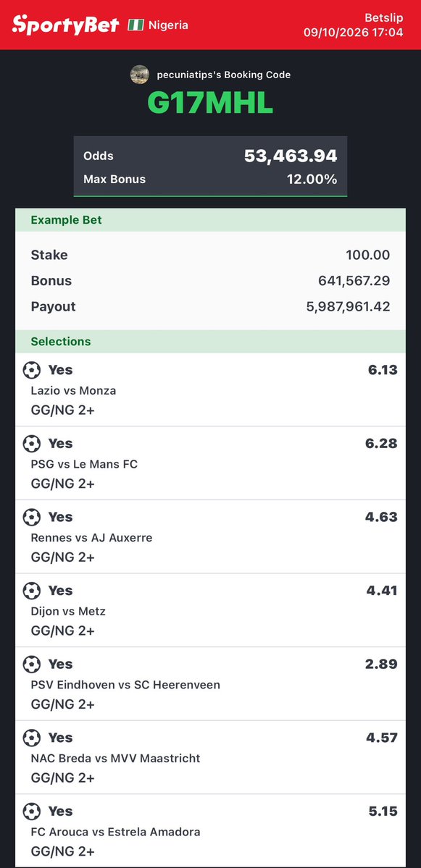Open the Lazio vs Monza selection

point(210,389)
